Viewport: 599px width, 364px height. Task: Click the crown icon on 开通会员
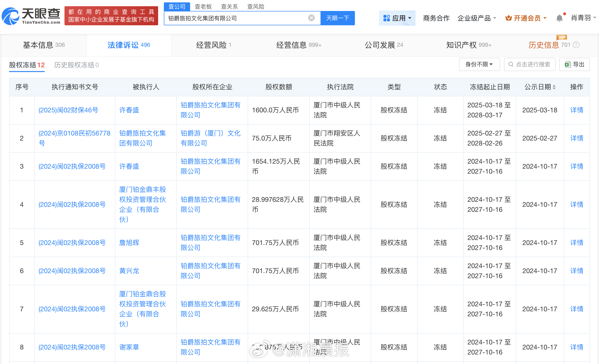click(x=508, y=18)
